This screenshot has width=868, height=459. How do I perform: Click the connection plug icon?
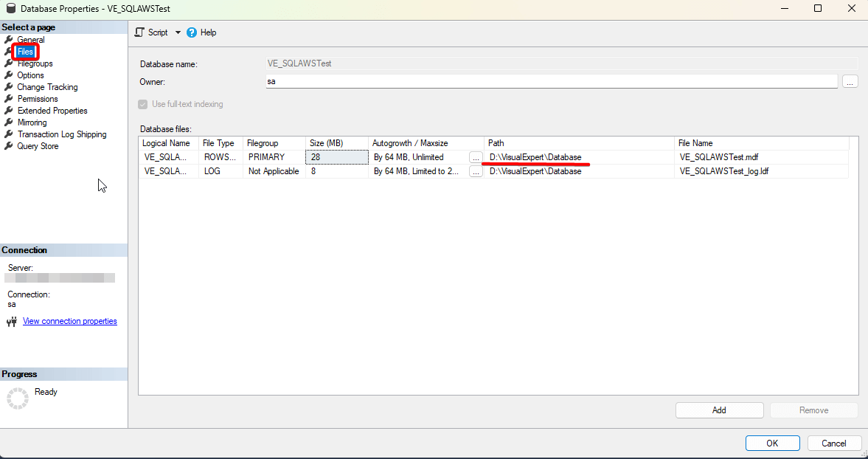[x=12, y=322]
